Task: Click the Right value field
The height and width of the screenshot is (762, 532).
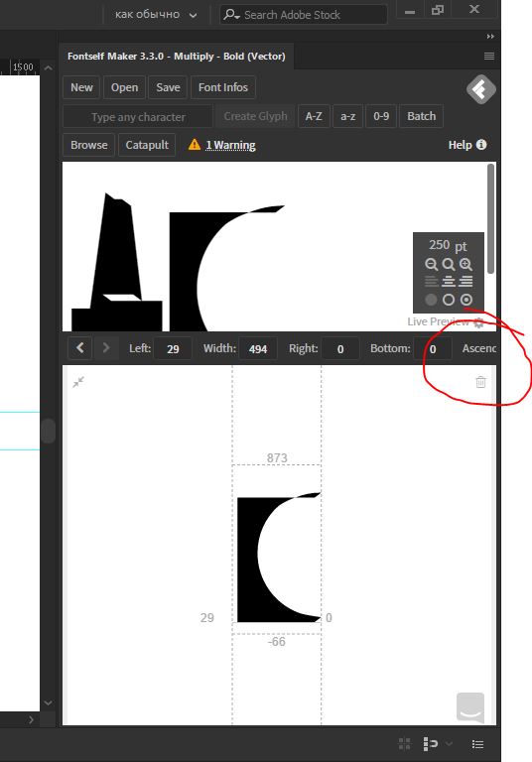Action: [340, 349]
